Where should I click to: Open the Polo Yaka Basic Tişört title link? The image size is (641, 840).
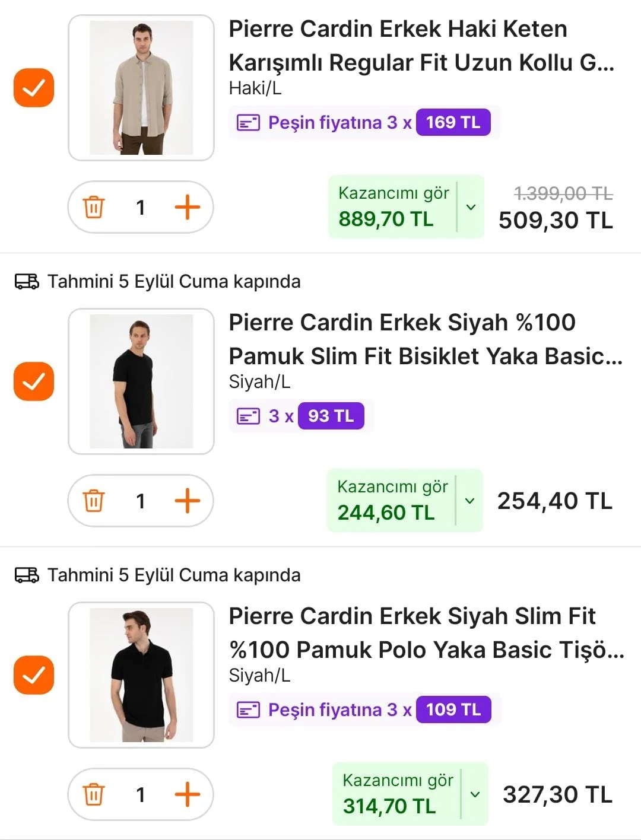pos(426,632)
